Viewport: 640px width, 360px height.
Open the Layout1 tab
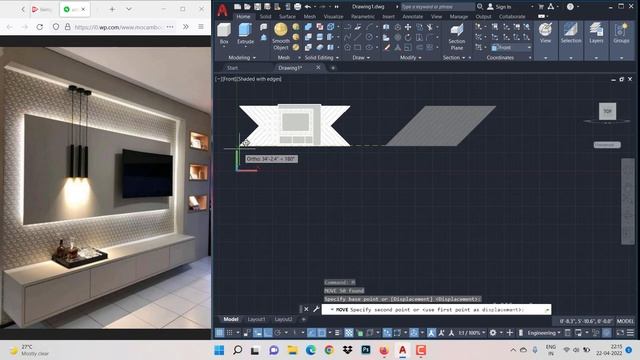point(256,319)
